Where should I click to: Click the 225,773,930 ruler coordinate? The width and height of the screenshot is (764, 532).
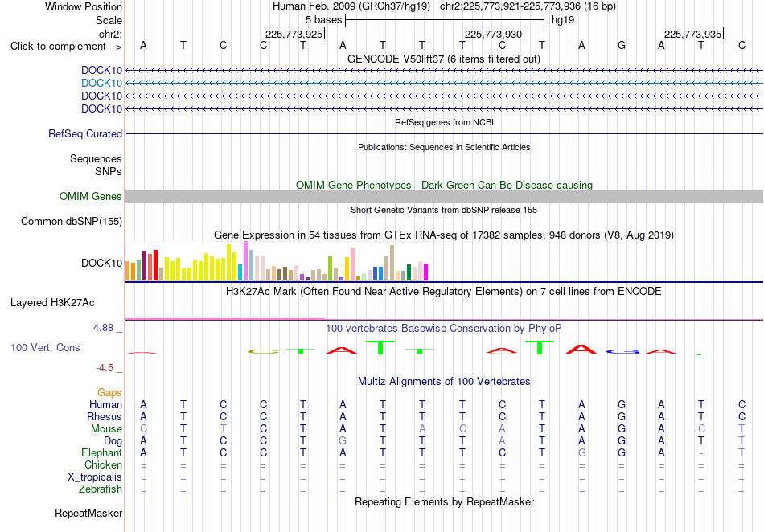493,34
